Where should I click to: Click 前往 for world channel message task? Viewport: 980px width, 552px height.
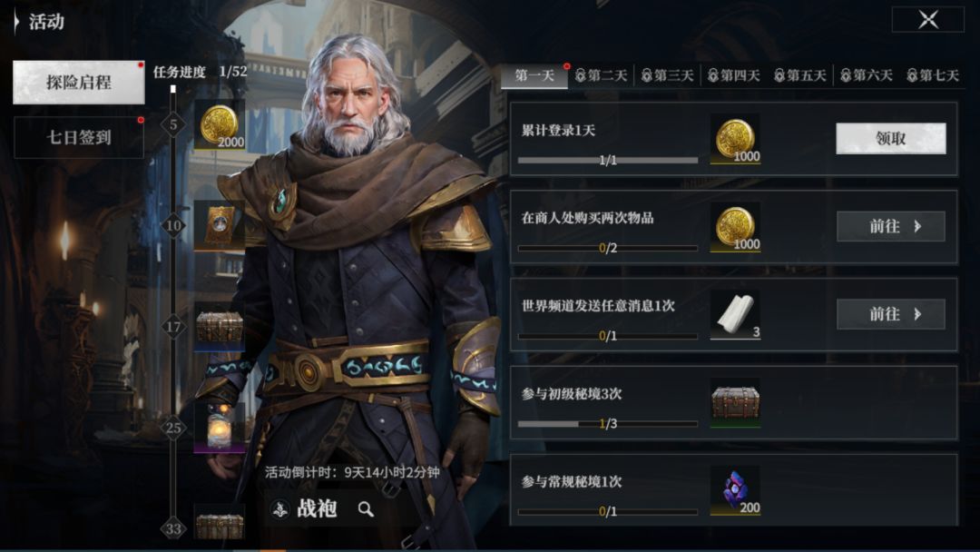tap(891, 314)
